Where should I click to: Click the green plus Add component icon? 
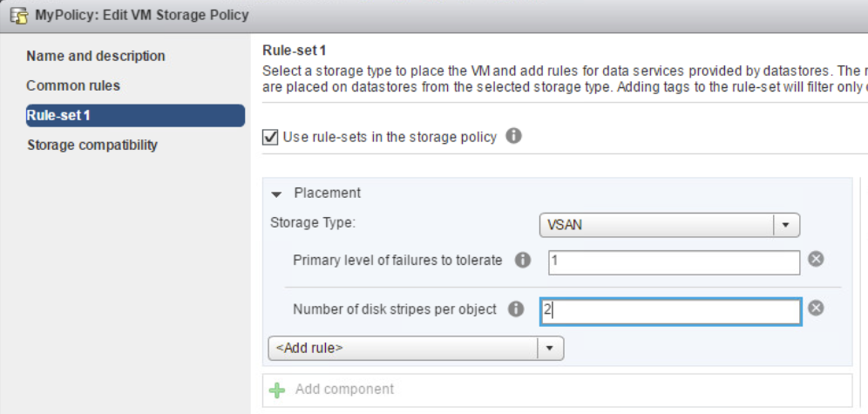coord(277,390)
